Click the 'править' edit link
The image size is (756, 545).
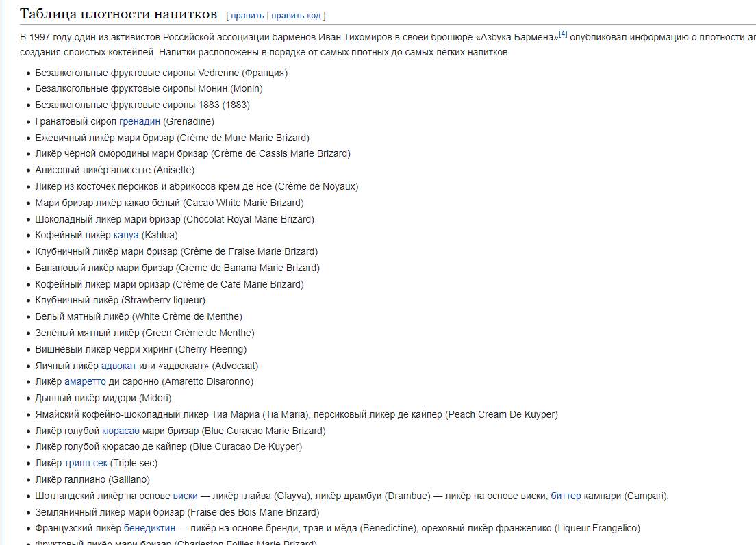[247, 16]
